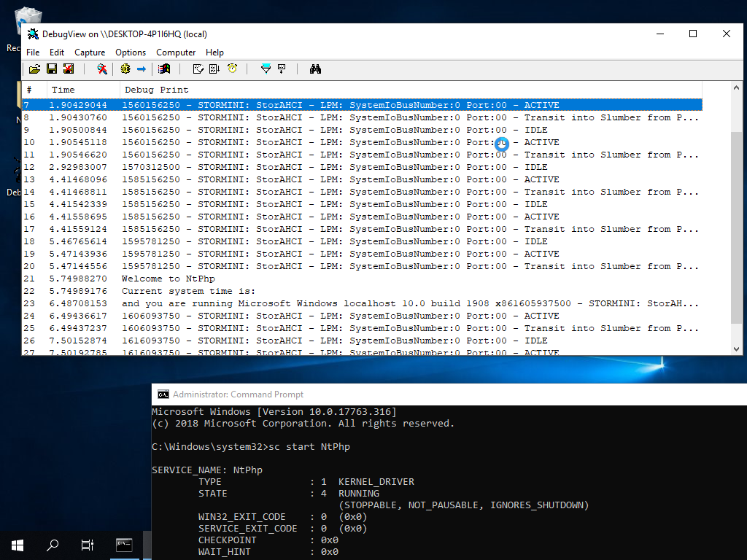Select row 12 at time 2.92983007

point(362,167)
